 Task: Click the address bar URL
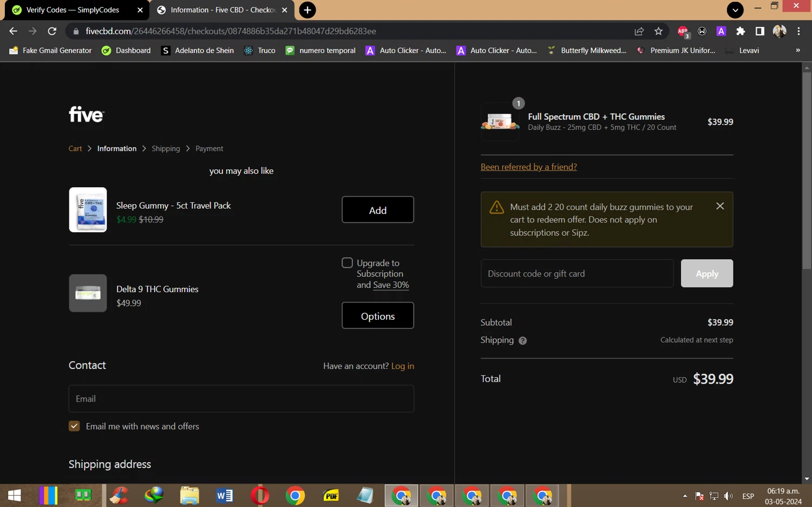pyautogui.click(x=231, y=31)
